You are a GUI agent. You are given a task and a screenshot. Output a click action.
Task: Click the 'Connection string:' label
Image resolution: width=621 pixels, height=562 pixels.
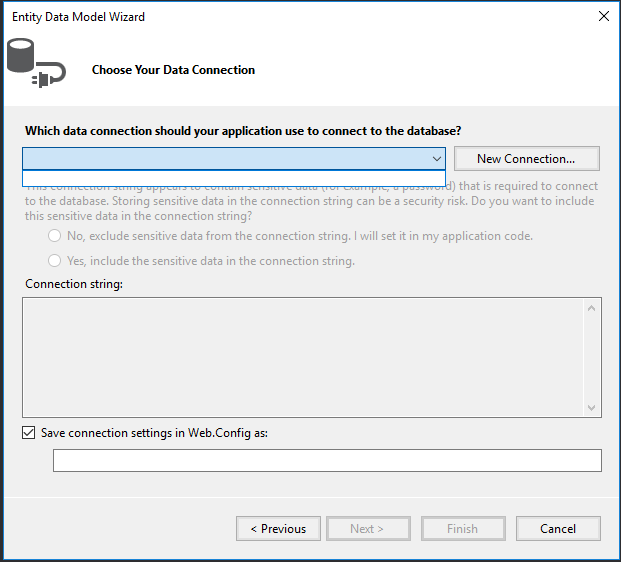point(74,284)
